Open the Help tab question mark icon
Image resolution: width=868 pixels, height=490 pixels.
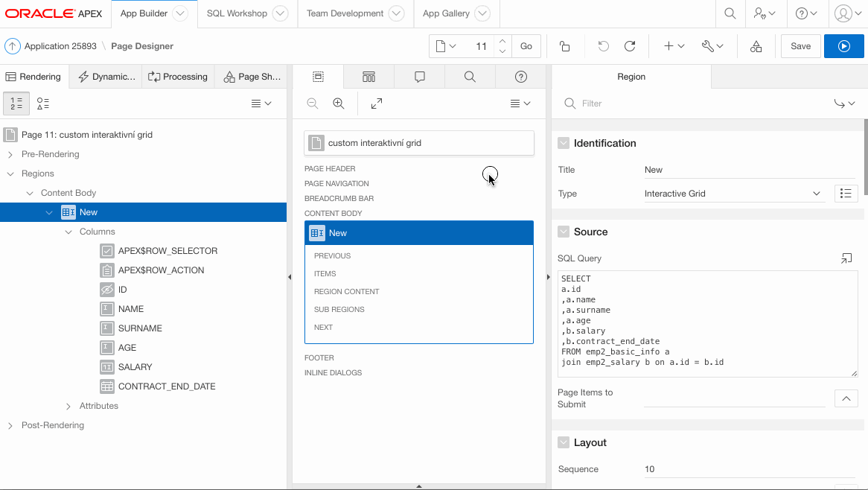(x=521, y=77)
